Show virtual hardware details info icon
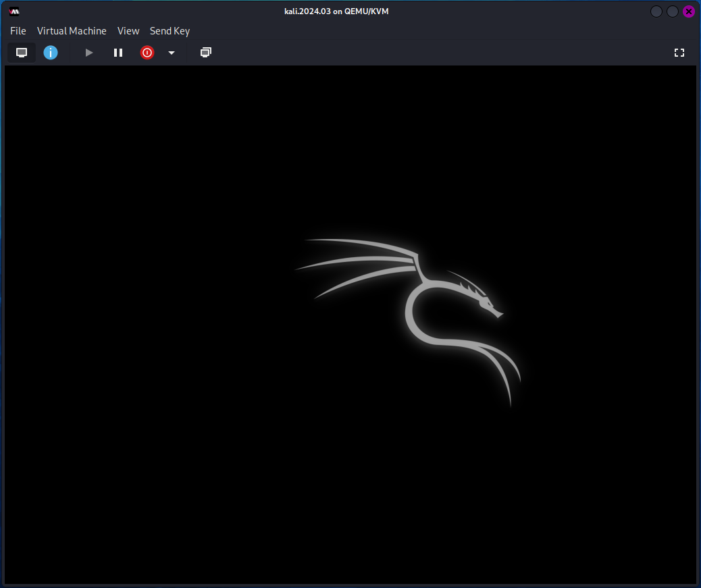Viewport: 701px width, 588px height. tap(51, 53)
